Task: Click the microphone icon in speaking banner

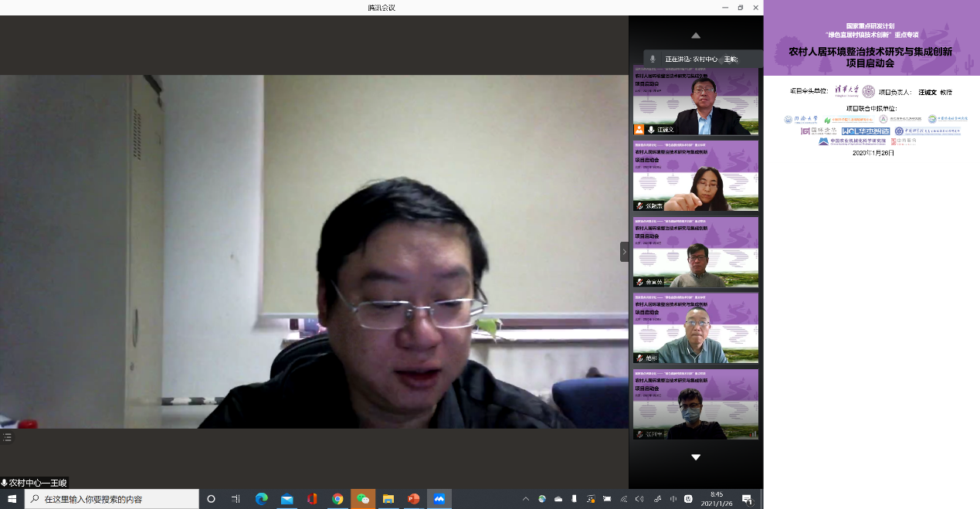Action: [653, 59]
